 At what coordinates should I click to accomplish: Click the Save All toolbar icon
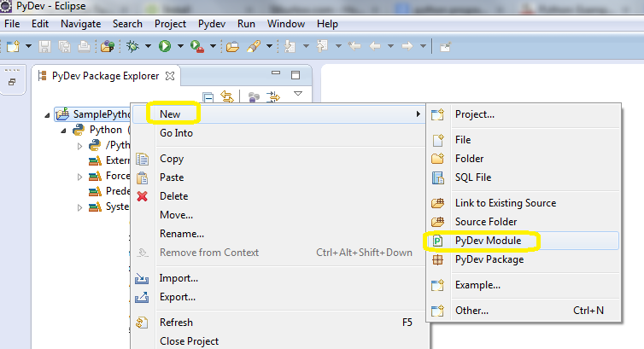coord(64,46)
